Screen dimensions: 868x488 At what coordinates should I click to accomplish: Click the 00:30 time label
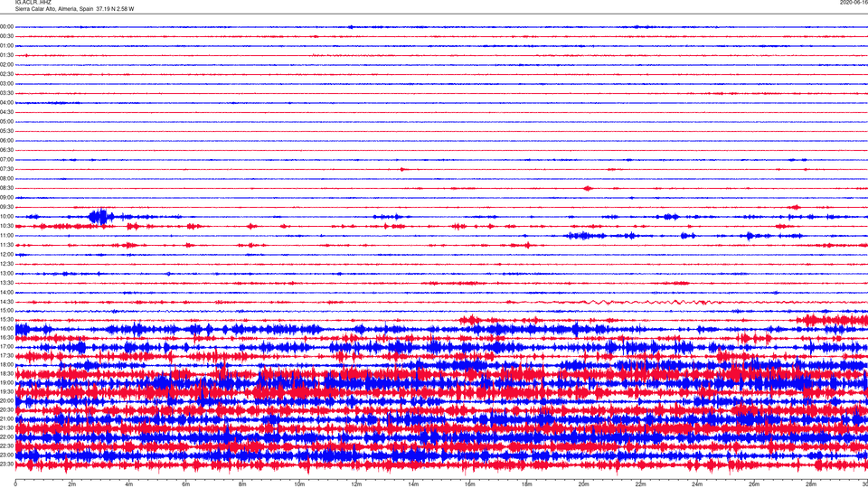coord(6,36)
